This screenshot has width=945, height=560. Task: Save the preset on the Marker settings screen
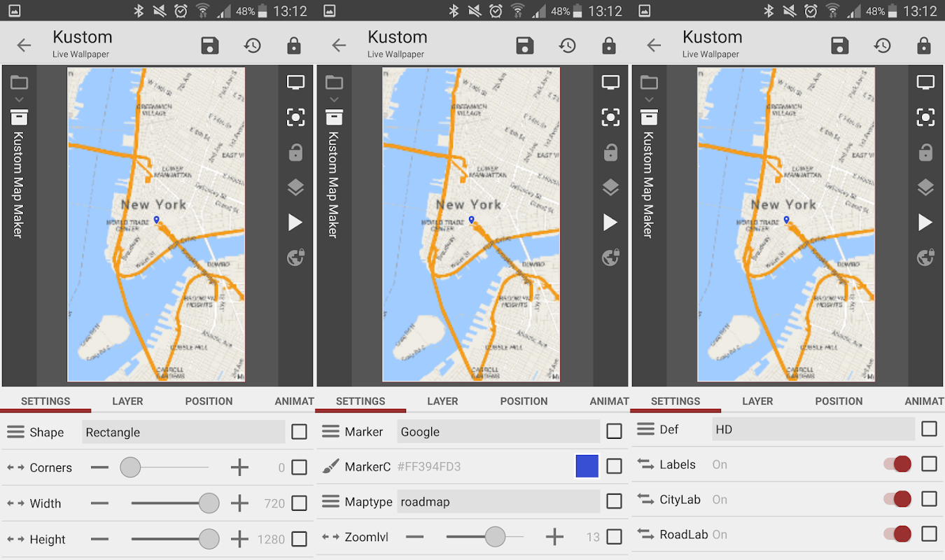(x=524, y=46)
